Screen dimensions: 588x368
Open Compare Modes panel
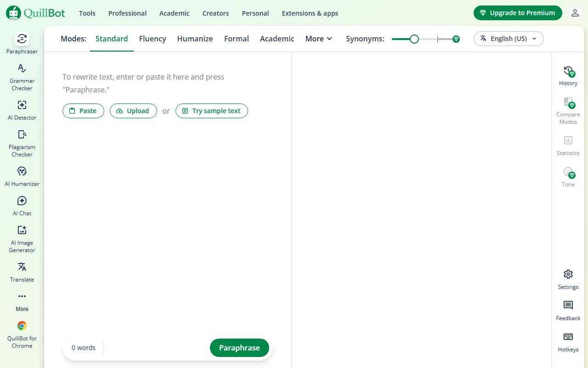[x=568, y=110]
